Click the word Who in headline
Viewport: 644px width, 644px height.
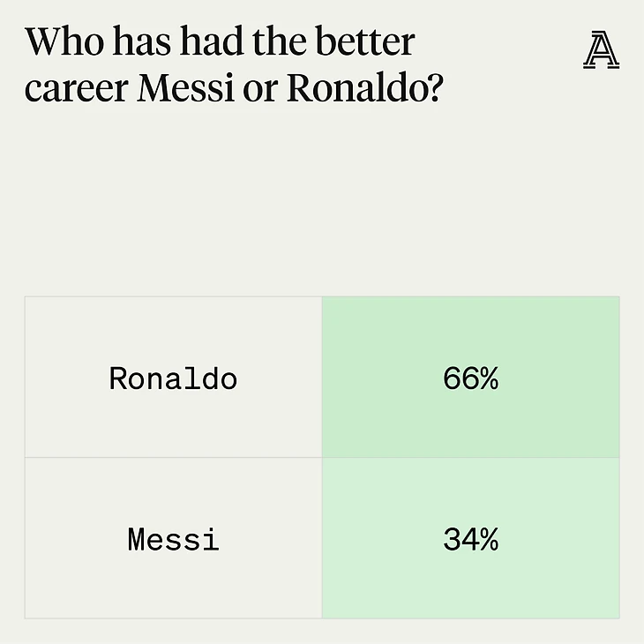pyautogui.click(x=65, y=41)
